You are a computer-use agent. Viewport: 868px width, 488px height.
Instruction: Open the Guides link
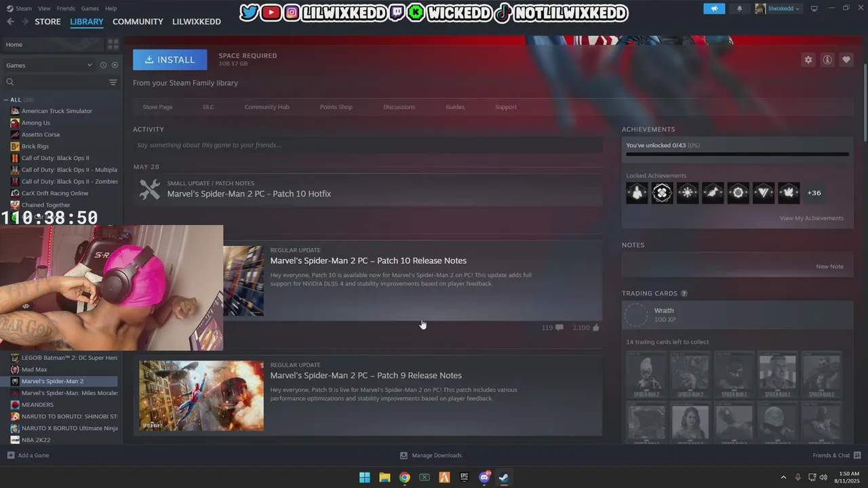point(455,107)
